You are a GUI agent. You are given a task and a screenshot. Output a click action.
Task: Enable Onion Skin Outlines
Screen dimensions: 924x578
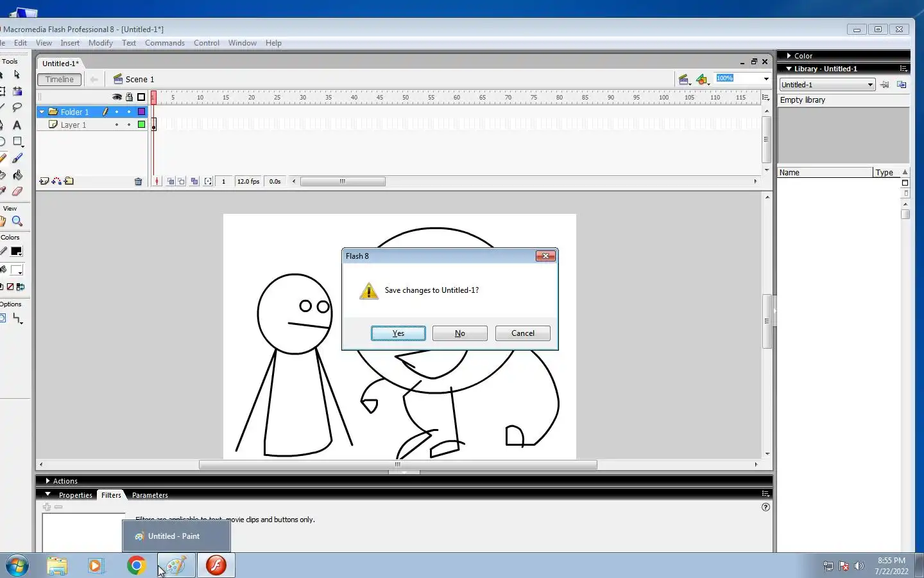tap(182, 182)
